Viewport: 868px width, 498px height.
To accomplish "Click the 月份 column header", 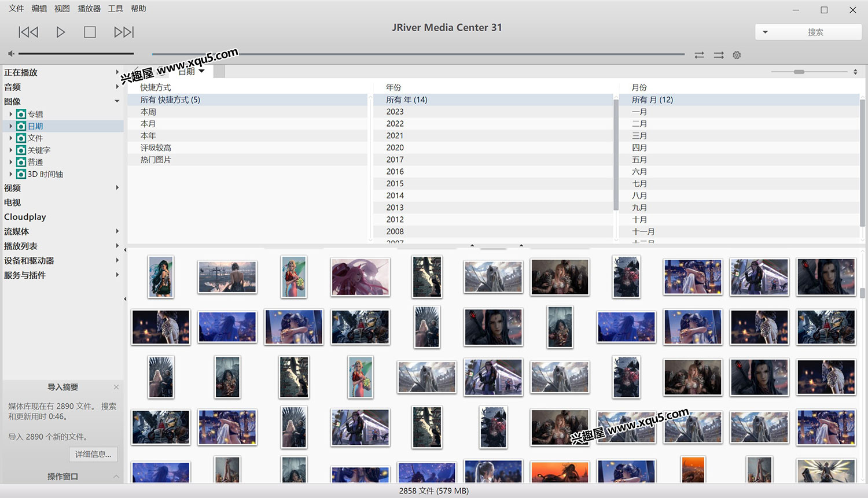I will [x=639, y=87].
